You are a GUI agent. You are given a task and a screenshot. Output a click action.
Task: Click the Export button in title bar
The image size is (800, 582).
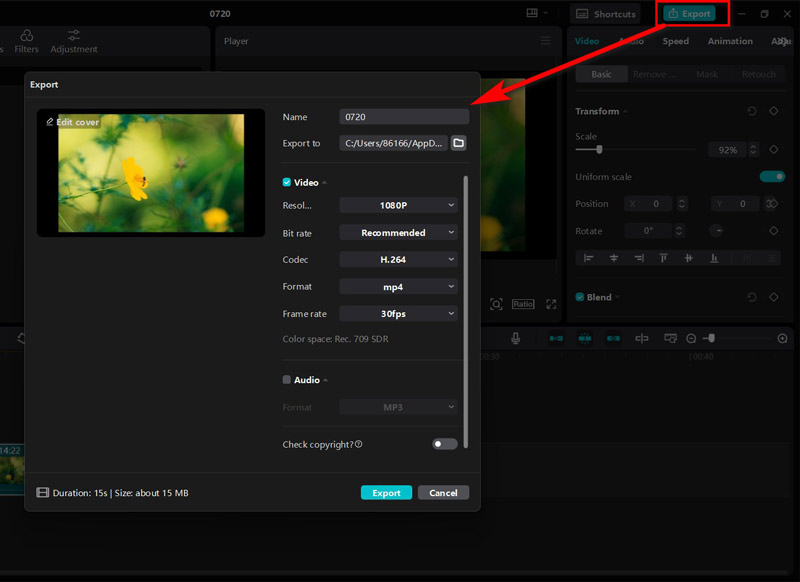[x=689, y=14]
